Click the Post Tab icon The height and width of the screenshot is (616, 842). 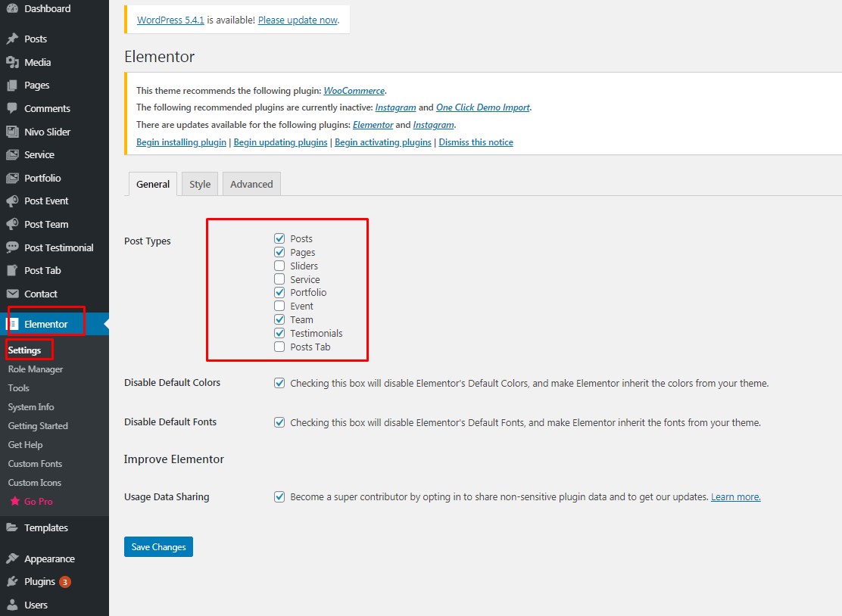coord(12,270)
